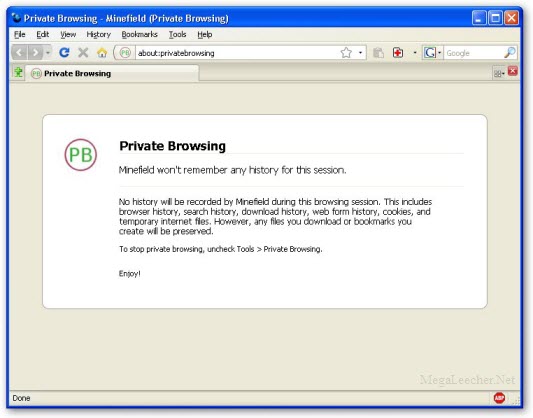
Task: Click the green new tab icon
Action: pyautogui.click(x=18, y=72)
